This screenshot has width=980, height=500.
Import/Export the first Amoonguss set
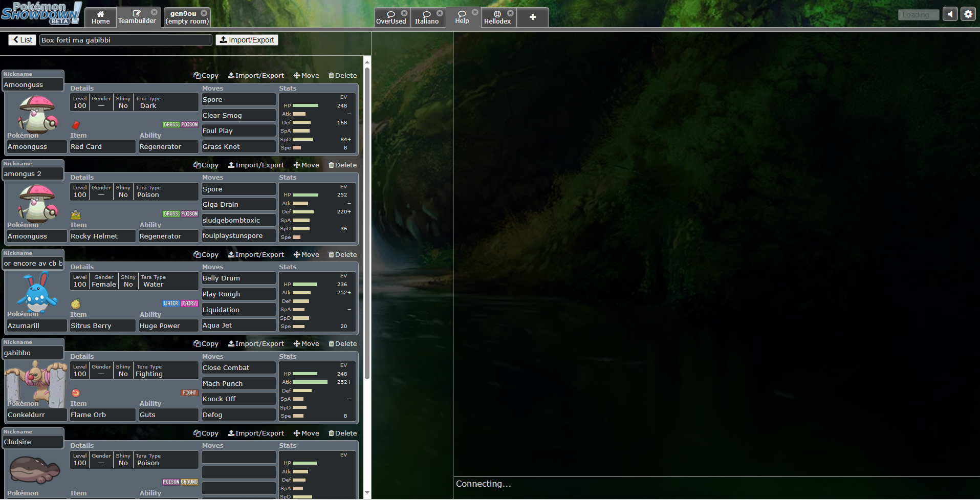pos(256,76)
